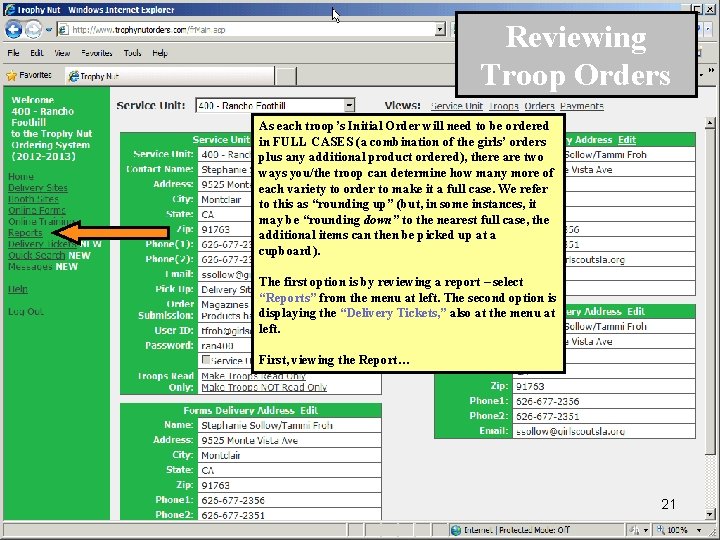Open Troops view link
Screen dimensions: 720x540
[x=504, y=106]
